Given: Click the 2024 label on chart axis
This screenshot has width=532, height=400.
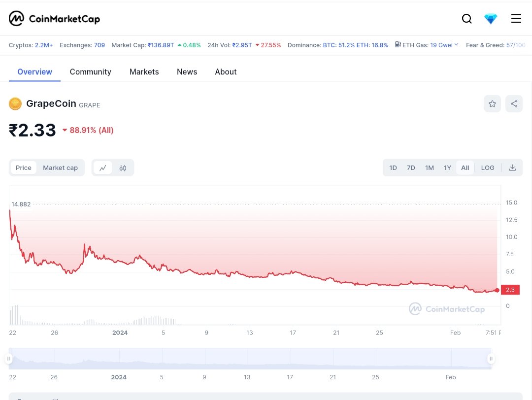Looking at the screenshot, I should (x=120, y=333).
